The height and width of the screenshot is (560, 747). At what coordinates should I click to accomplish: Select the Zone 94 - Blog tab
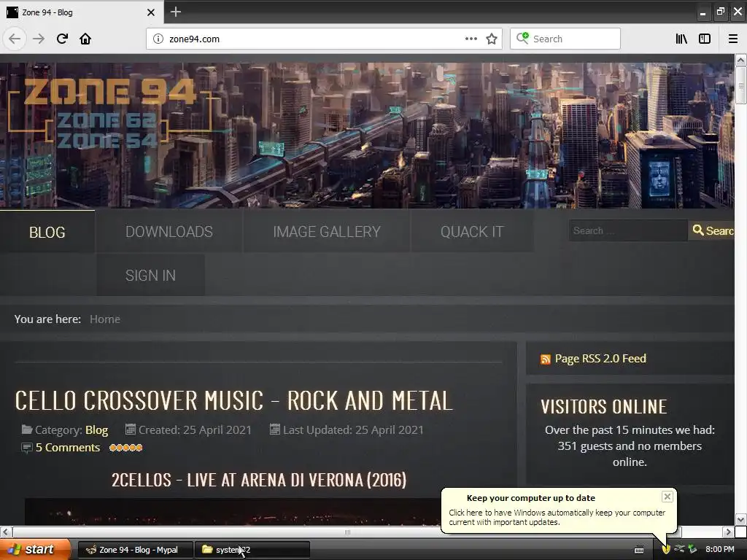click(x=82, y=12)
